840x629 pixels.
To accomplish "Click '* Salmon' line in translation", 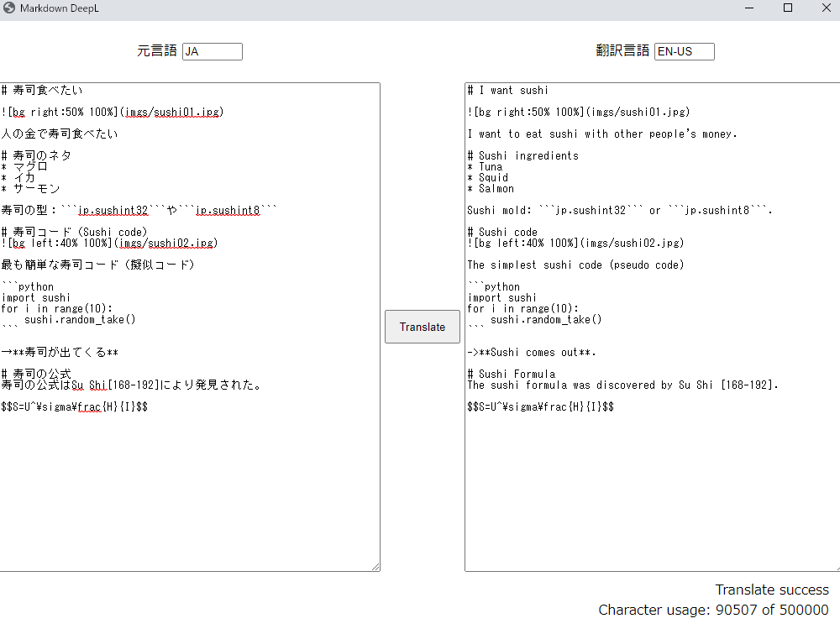I will (491, 189).
